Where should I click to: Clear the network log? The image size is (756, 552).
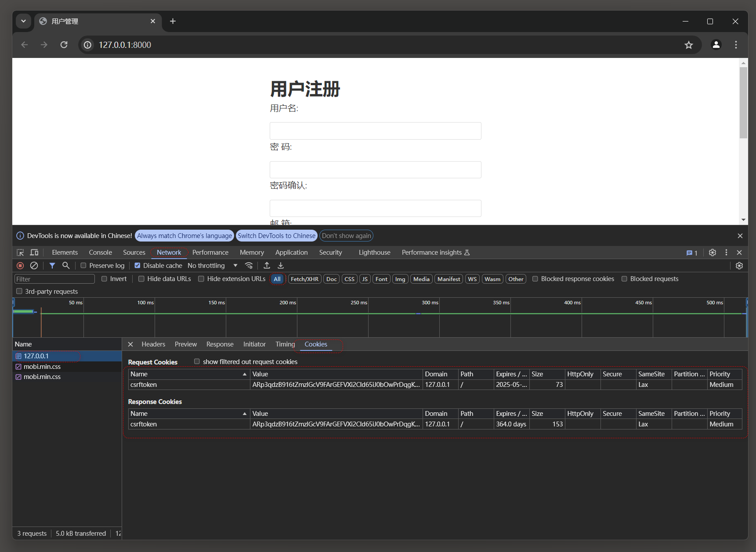(34, 266)
